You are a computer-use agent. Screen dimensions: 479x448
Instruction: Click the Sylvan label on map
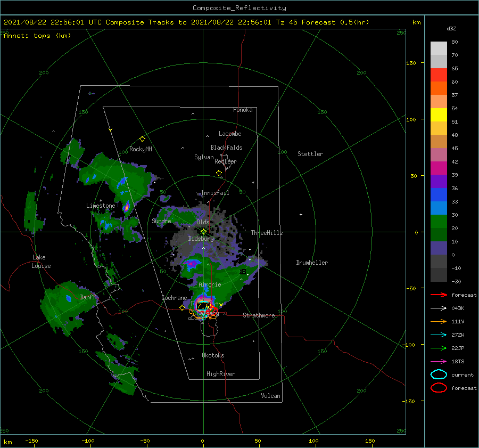coord(204,157)
